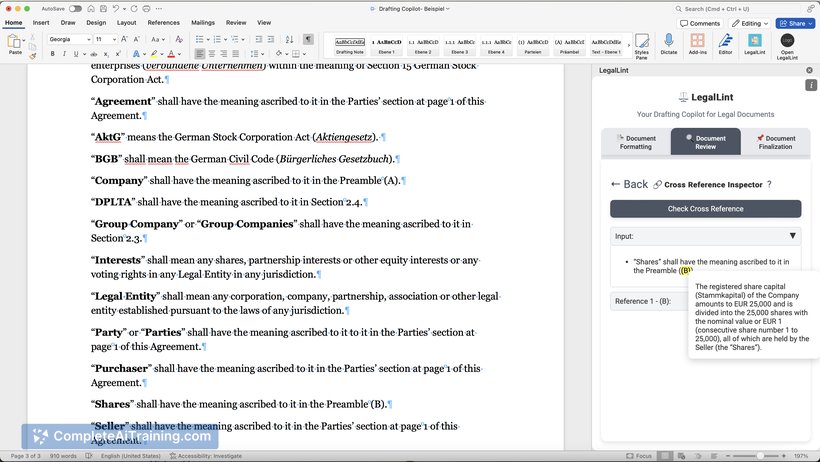The height and width of the screenshot is (462, 820).
Task: Open the Comments pane button
Action: tap(700, 24)
